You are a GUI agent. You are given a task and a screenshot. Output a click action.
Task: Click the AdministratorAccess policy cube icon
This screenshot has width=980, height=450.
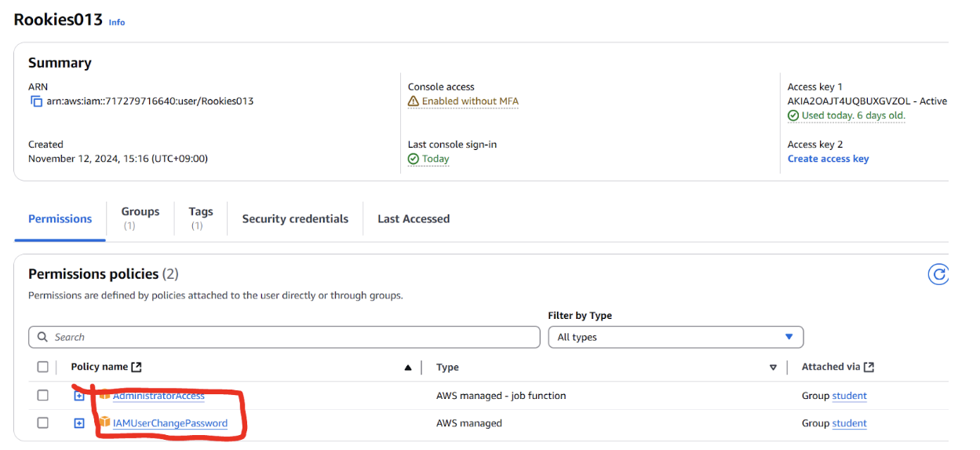point(104,395)
